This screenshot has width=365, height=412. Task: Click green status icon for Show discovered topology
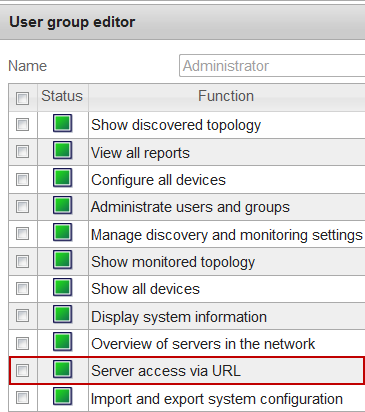click(x=62, y=123)
